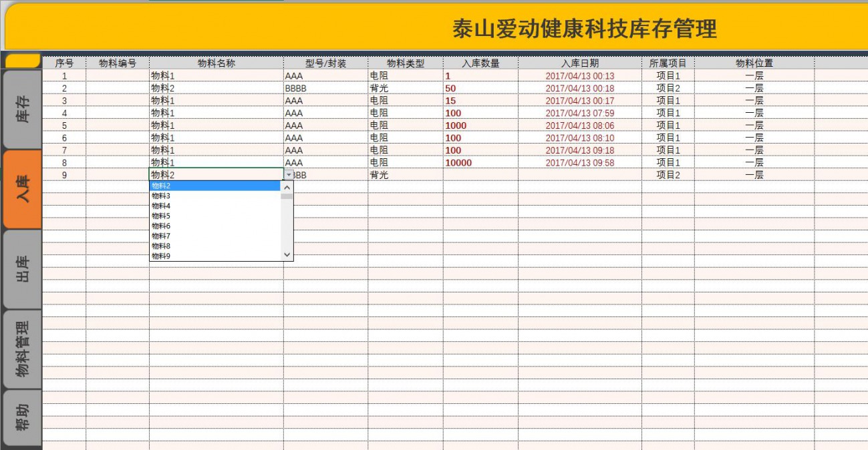This screenshot has width=868, height=450.
Task: Open the 出库 side tab
Action: point(22,270)
